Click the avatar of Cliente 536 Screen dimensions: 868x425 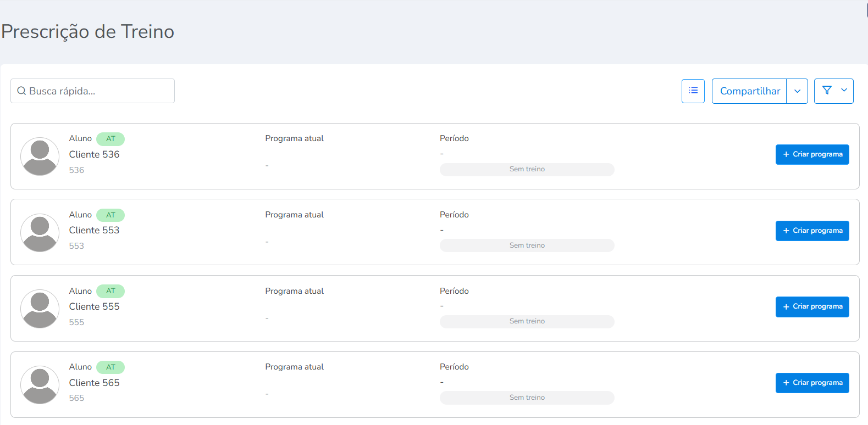tap(40, 156)
